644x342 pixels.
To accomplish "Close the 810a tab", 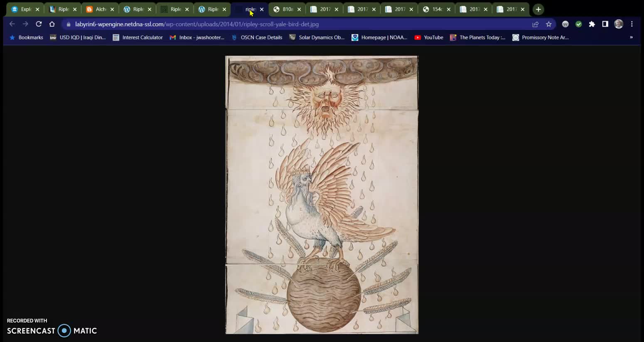I will [x=299, y=9].
